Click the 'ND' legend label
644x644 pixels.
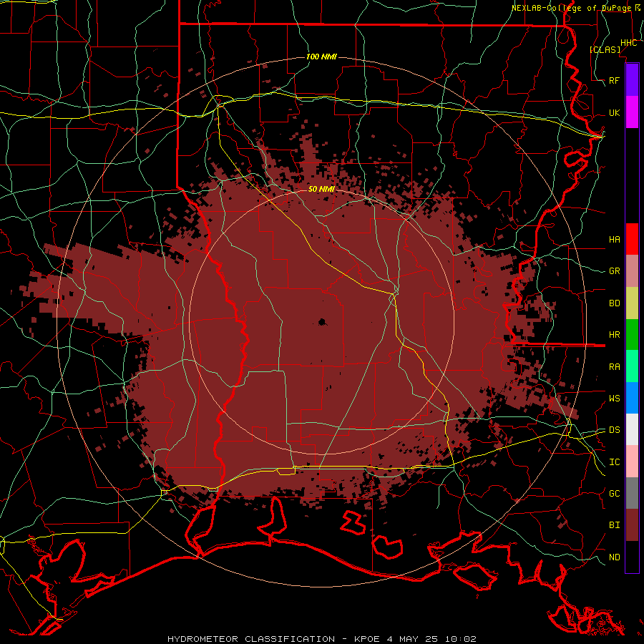coord(614,557)
